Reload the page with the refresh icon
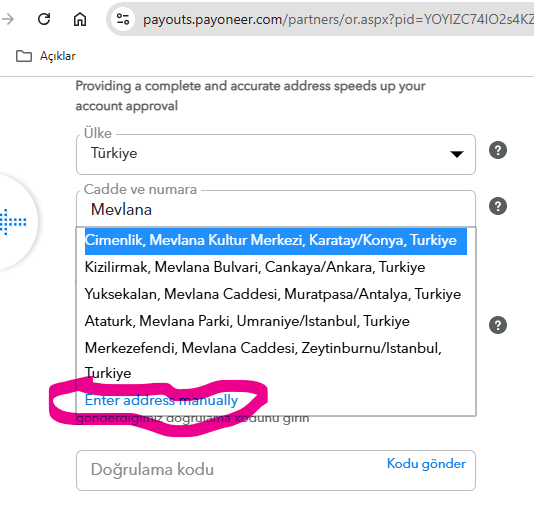Screen dimensions: 534x512 pyautogui.click(x=44, y=19)
